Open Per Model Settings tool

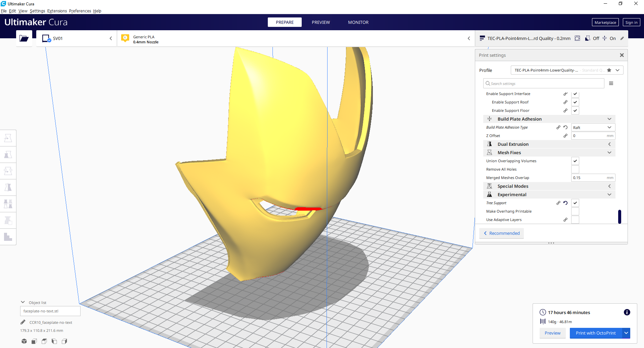[8, 204]
